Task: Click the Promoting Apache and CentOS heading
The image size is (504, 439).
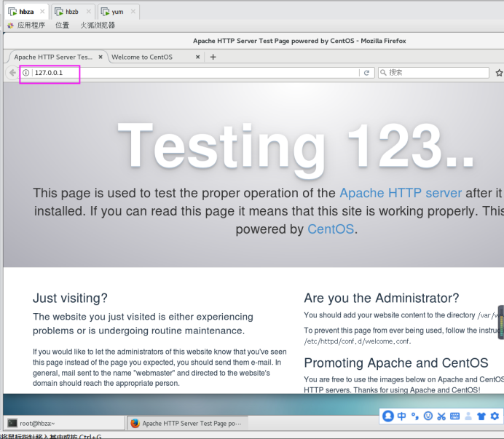Action: pyautogui.click(x=396, y=363)
